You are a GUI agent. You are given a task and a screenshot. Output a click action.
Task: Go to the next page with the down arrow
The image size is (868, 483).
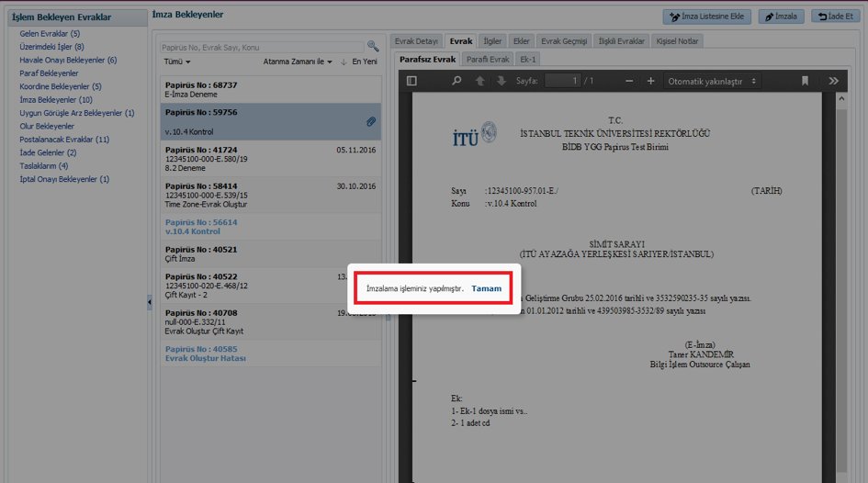(501, 81)
